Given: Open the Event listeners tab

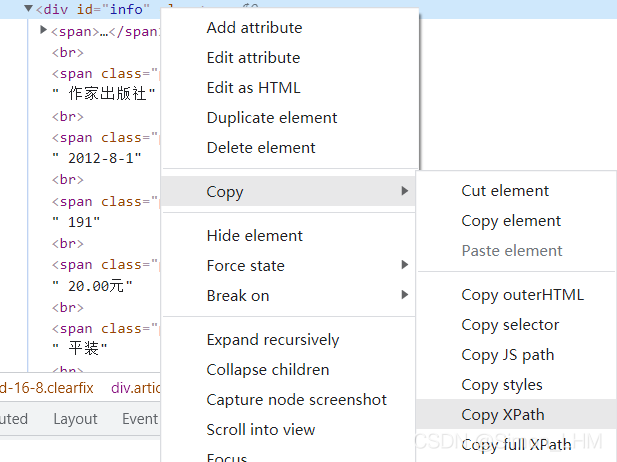Looking at the screenshot, I should pos(140,419).
